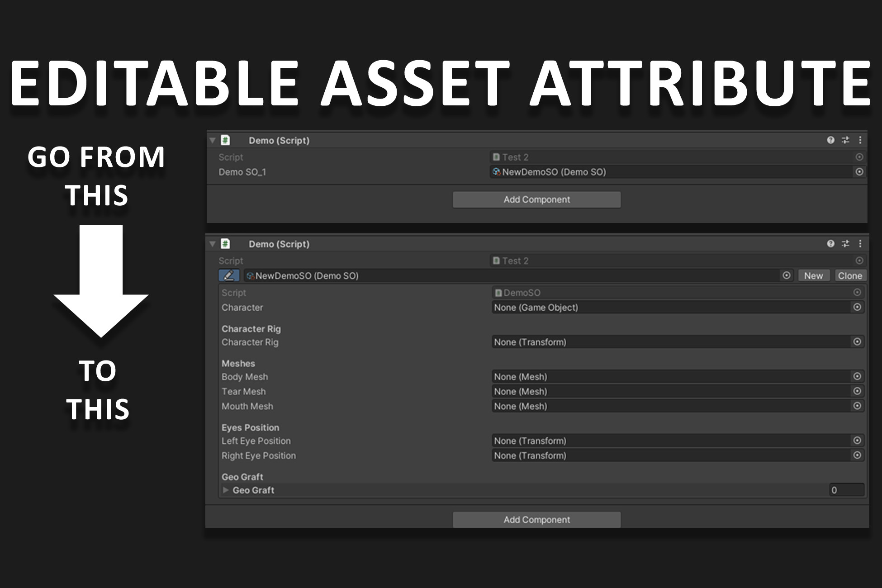Open presets icon in top Demo component
Screen dimensions: 882x588
click(845, 140)
